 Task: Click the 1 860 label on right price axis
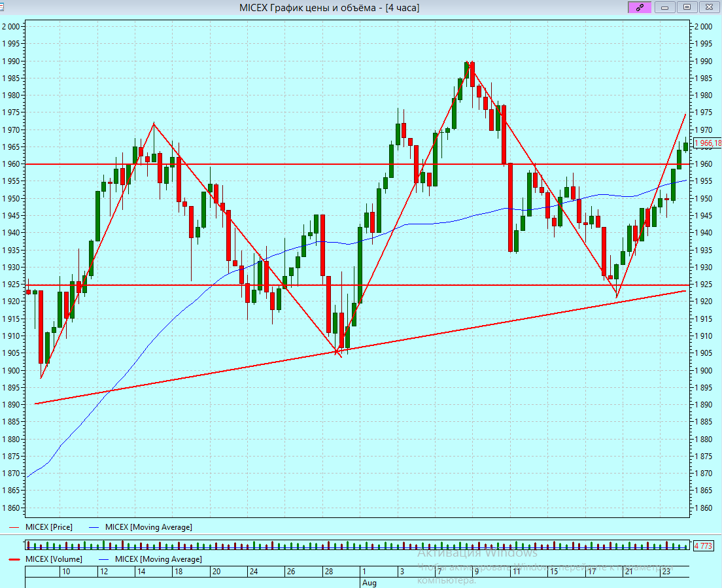pos(703,508)
